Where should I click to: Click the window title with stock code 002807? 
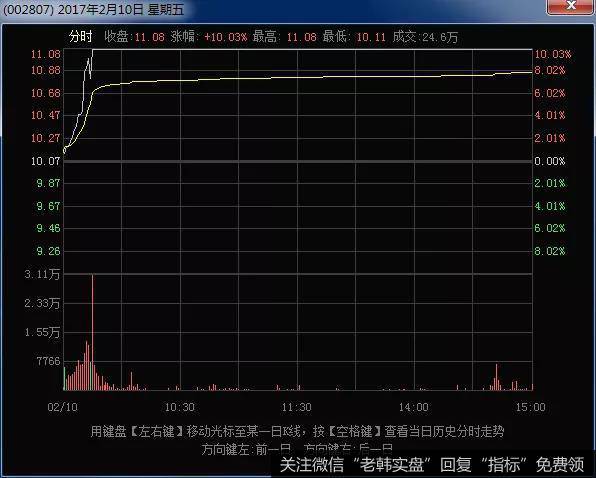click(x=94, y=9)
